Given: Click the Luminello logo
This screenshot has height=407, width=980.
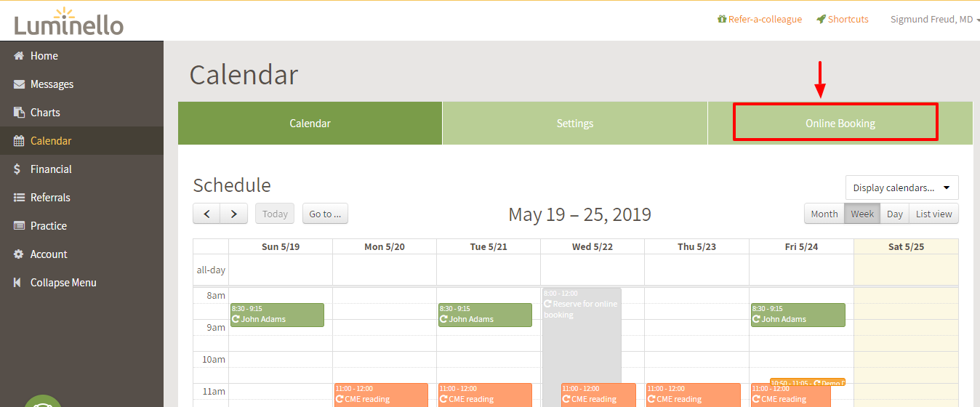Looking at the screenshot, I should [69, 20].
